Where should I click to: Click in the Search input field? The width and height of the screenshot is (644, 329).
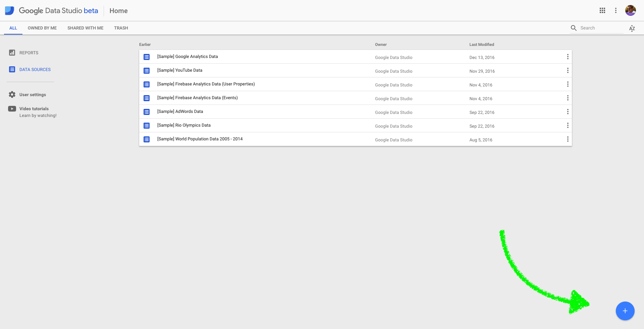tap(602, 28)
